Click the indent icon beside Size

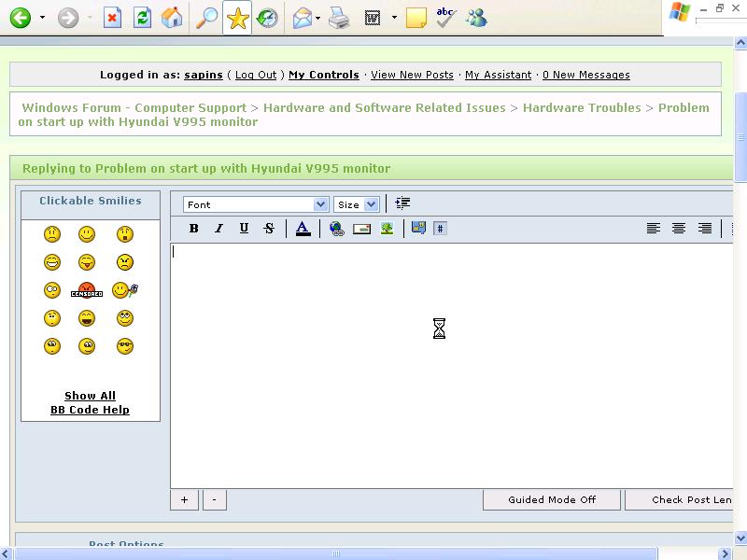pos(402,203)
